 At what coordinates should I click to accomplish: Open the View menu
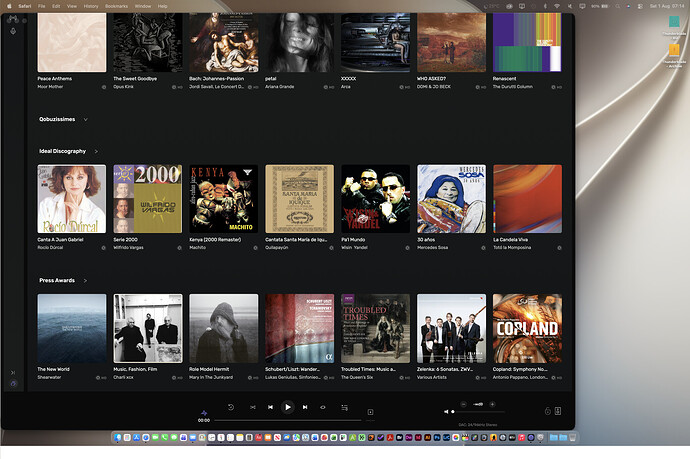point(72,6)
